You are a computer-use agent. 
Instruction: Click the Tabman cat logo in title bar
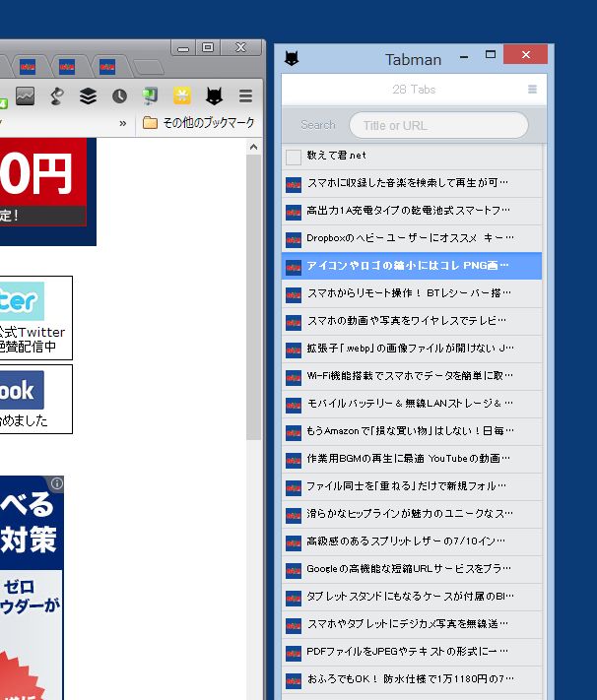292,58
